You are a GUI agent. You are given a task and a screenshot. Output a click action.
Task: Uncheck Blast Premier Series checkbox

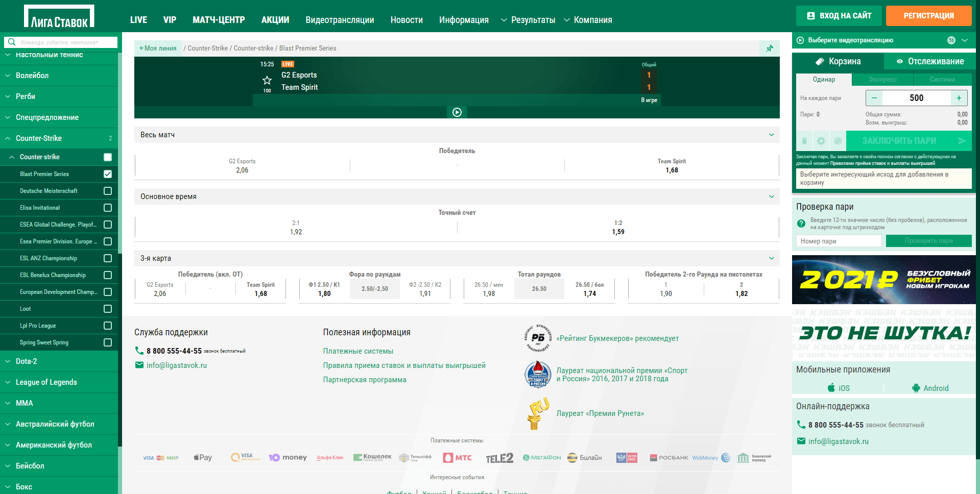tap(108, 174)
